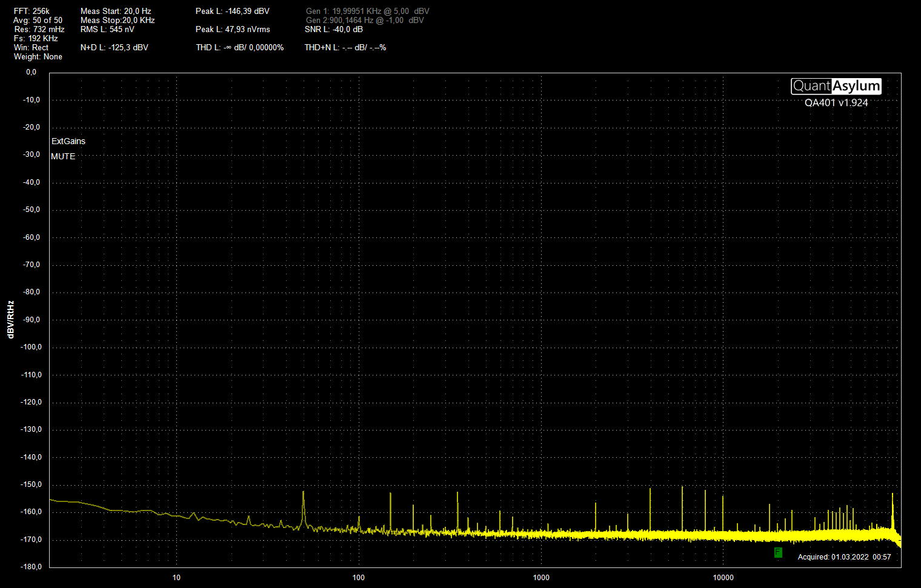Click the '-100,0' Y-axis tick label
This screenshot has width=921, height=588.
pyautogui.click(x=32, y=347)
